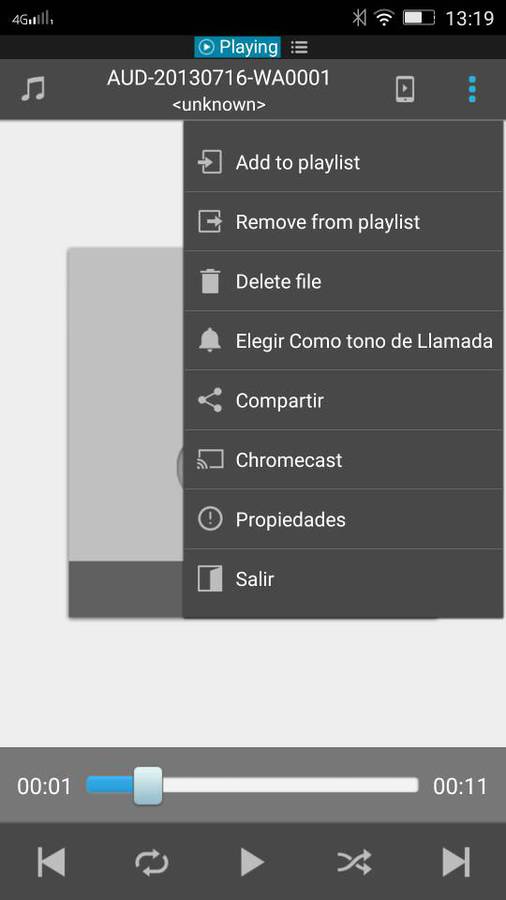This screenshot has height=900, width=506.
Task: Click the Delete file trash icon
Action: (x=210, y=281)
